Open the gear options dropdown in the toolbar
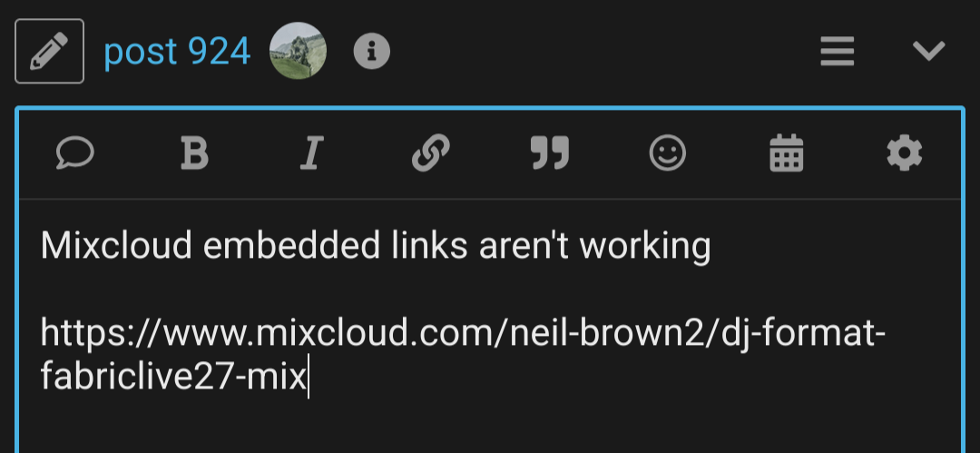The height and width of the screenshot is (453, 980). point(905,153)
